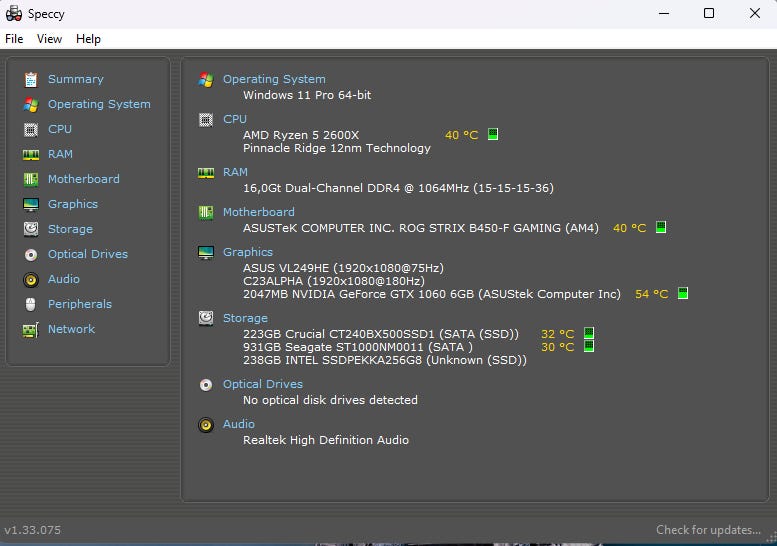
Task: Select Summary in the sidebar
Action: coord(76,79)
